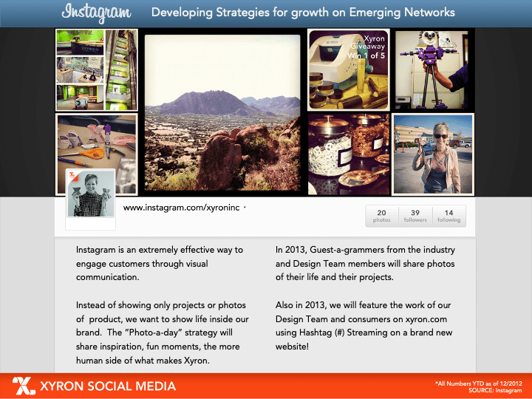Click the 'Win 1 of 5' overlay text
This screenshot has height=399, width=532.
coord(366,55)
